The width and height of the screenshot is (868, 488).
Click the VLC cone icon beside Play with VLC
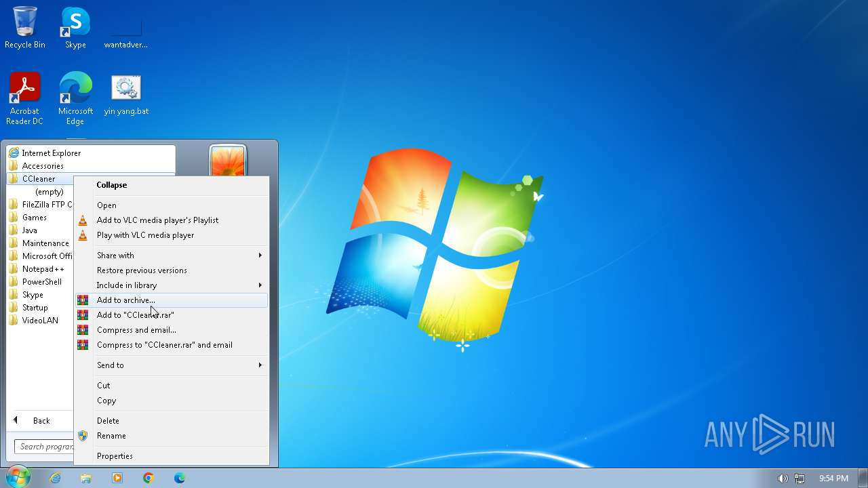click(x=83, y=235)
